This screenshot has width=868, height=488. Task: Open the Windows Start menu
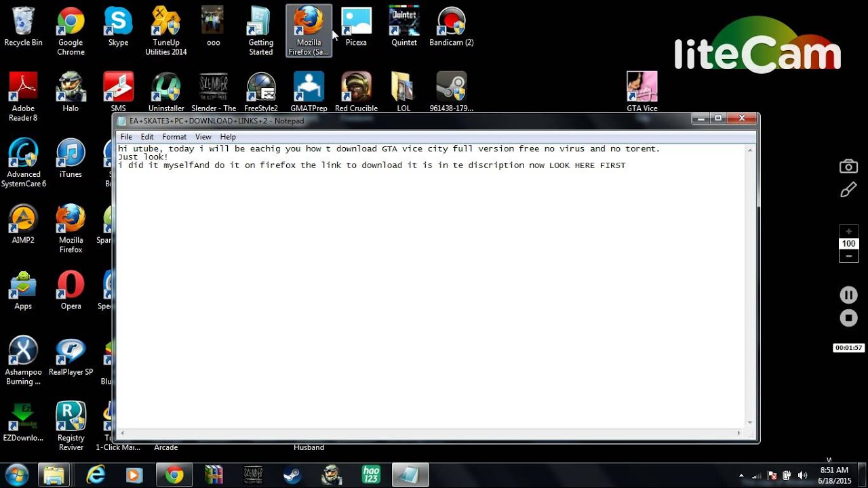pyautogui.click(x=16, y=475)
